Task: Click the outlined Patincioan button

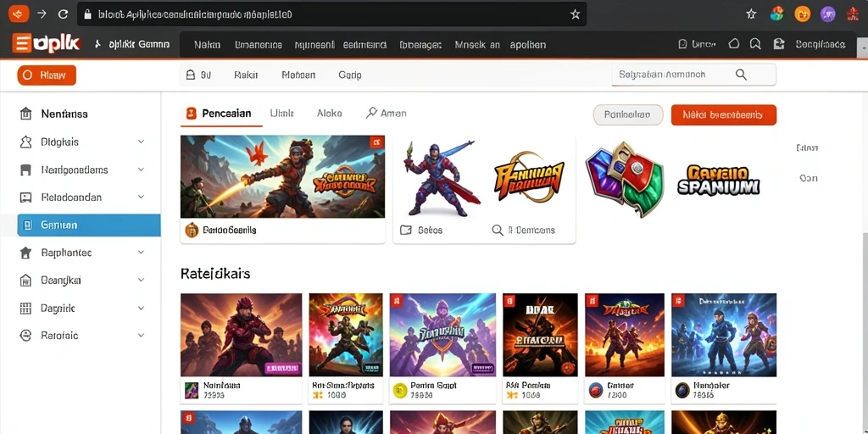Action: tap(628, 115)
